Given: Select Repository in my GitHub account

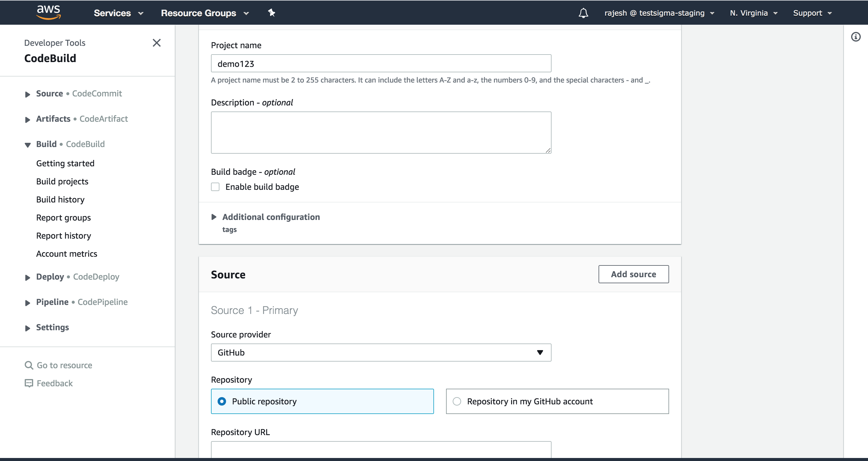Looking at the screenshot, I should click(x=457, y=401).
